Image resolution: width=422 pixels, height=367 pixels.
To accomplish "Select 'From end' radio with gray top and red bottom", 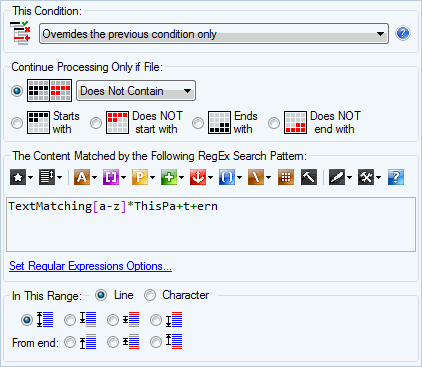I will [x=113, y=342].
